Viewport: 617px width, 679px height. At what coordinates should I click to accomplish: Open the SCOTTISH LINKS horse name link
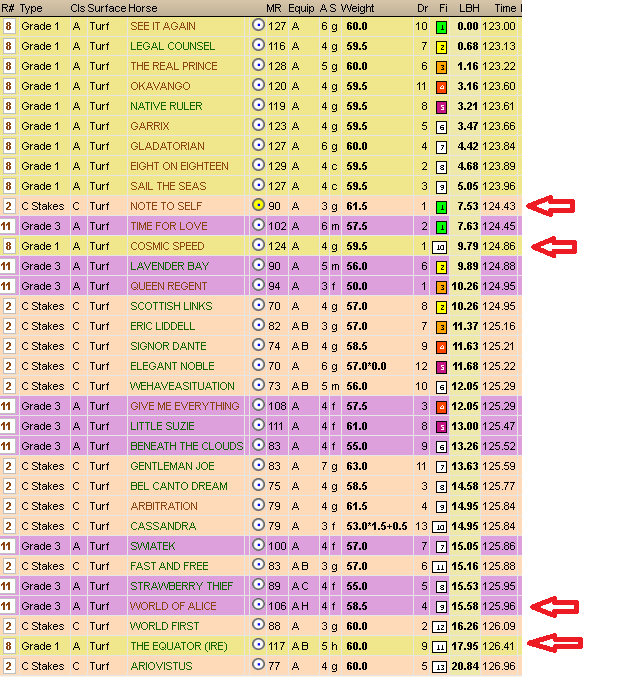pos(170,306)
